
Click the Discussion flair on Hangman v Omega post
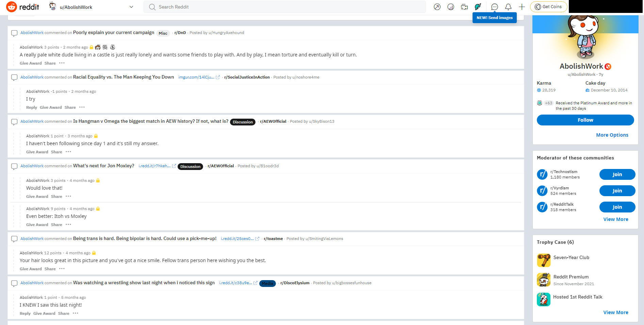click(x=243, y=122)
